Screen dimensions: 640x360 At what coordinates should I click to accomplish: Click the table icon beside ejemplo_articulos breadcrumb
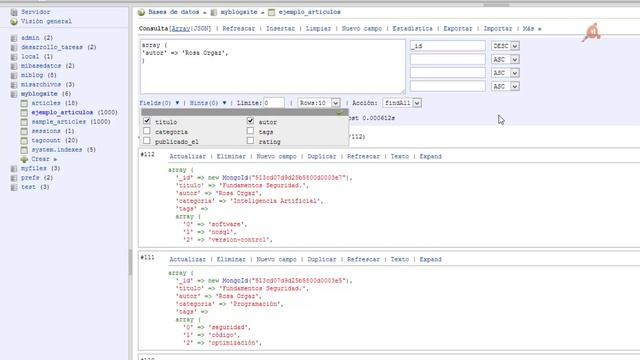pyautogui.click(x=272, y=12)
